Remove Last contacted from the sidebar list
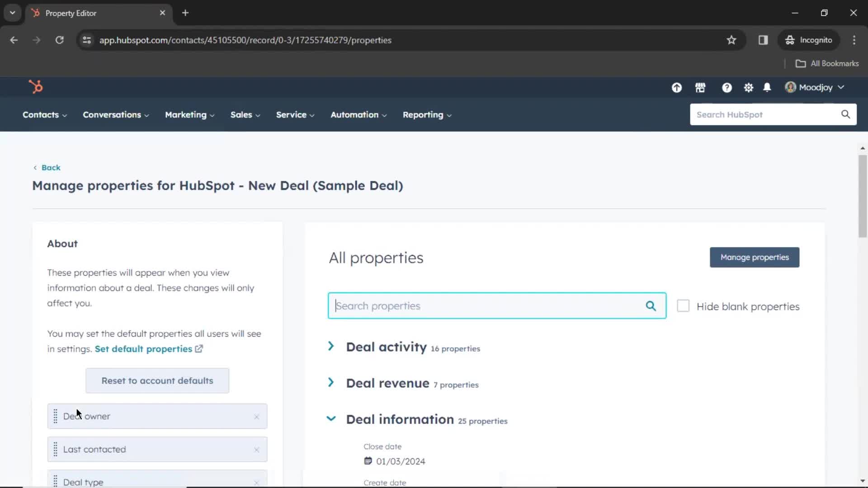The image size is (868, 488). [x=256, y=450]
